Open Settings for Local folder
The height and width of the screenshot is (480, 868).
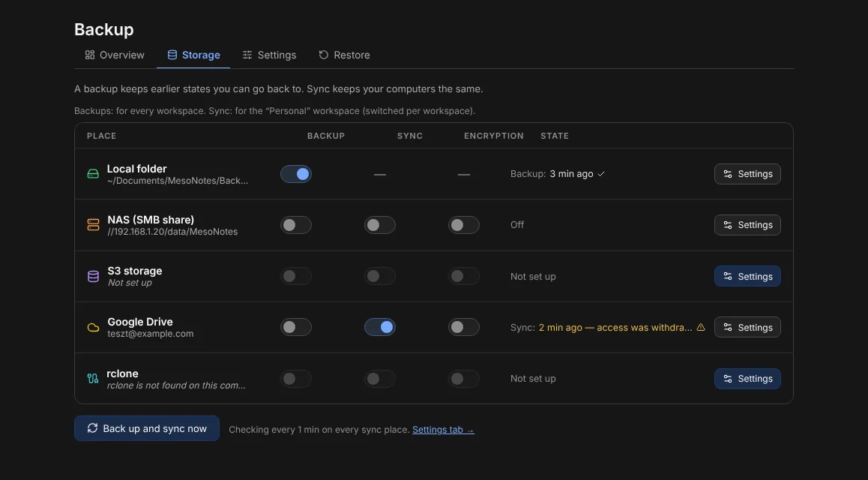pyautogui.click(x=747, y=174)
